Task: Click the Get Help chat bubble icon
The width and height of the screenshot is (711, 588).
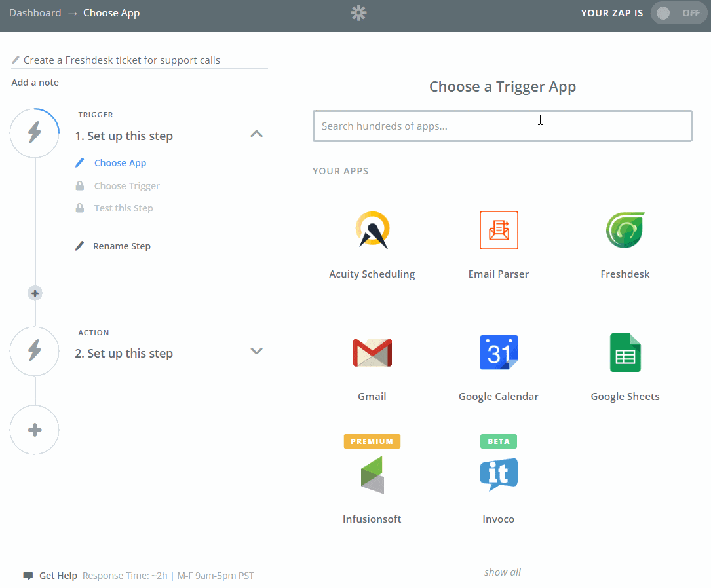Action: pyautogui.click(x=28, y=576)
